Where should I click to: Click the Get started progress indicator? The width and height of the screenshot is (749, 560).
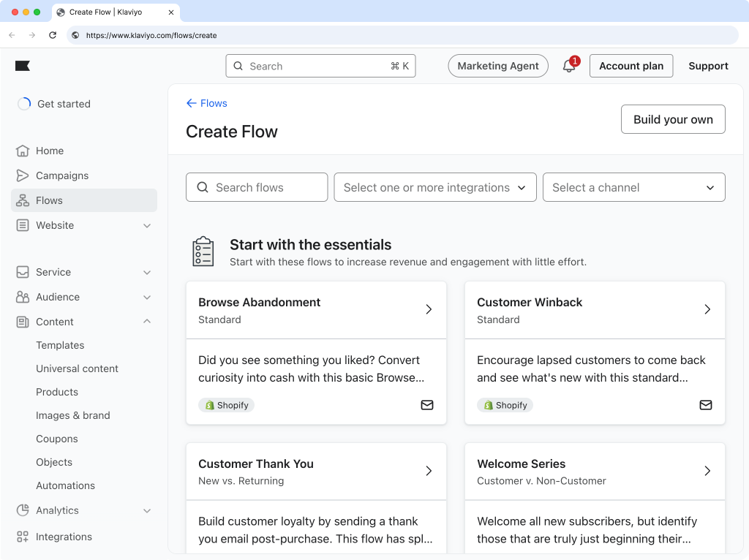(24, 104)
